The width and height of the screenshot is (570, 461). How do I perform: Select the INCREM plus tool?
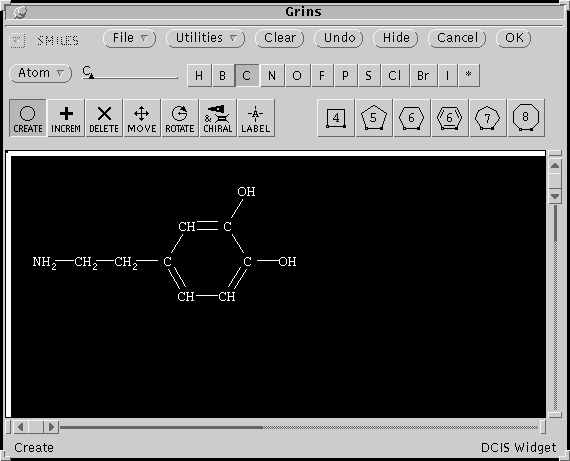point(66,118)
